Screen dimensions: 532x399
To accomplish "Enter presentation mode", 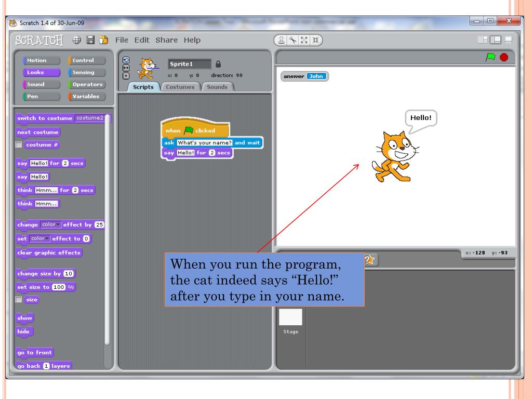I will point(509,40).
